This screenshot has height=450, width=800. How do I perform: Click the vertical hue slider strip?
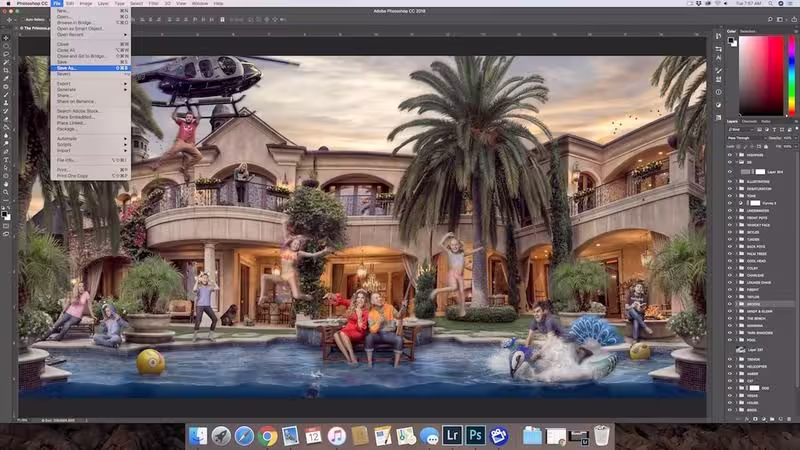click(792, 76)
